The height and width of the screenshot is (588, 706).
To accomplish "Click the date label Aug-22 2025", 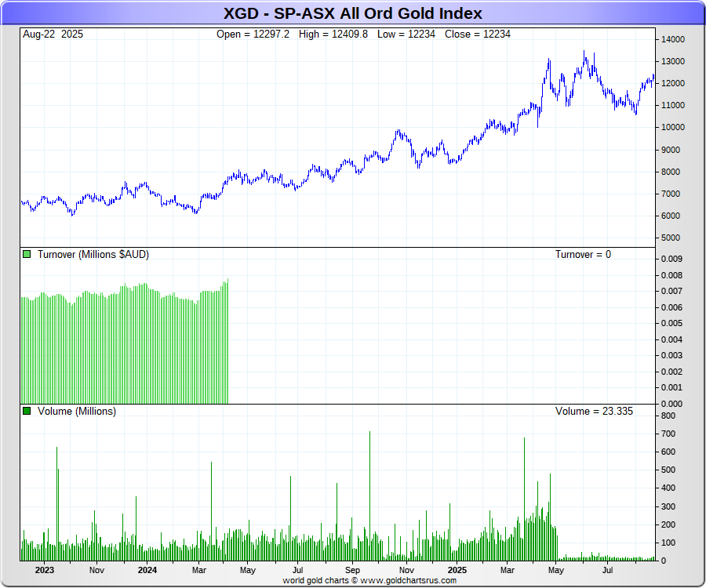I will coord(53,34).
